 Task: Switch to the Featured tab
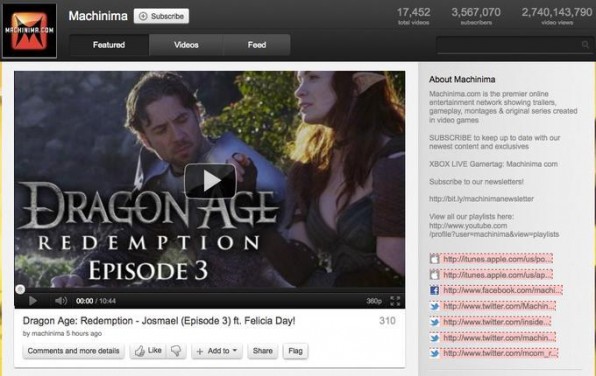pos(109,45)
